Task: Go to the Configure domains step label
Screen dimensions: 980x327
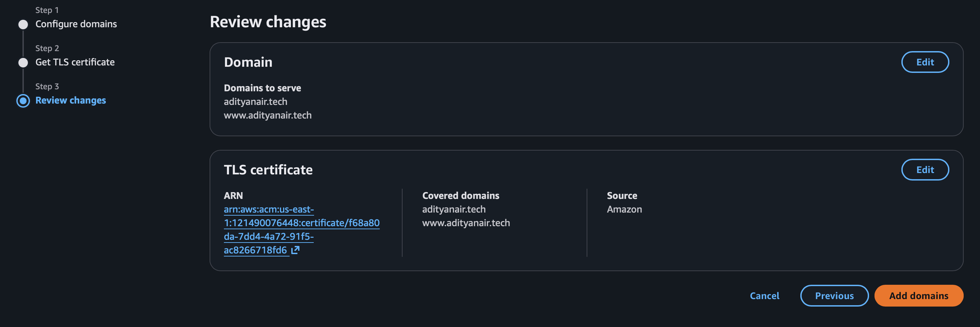Action: pos(76,24)
